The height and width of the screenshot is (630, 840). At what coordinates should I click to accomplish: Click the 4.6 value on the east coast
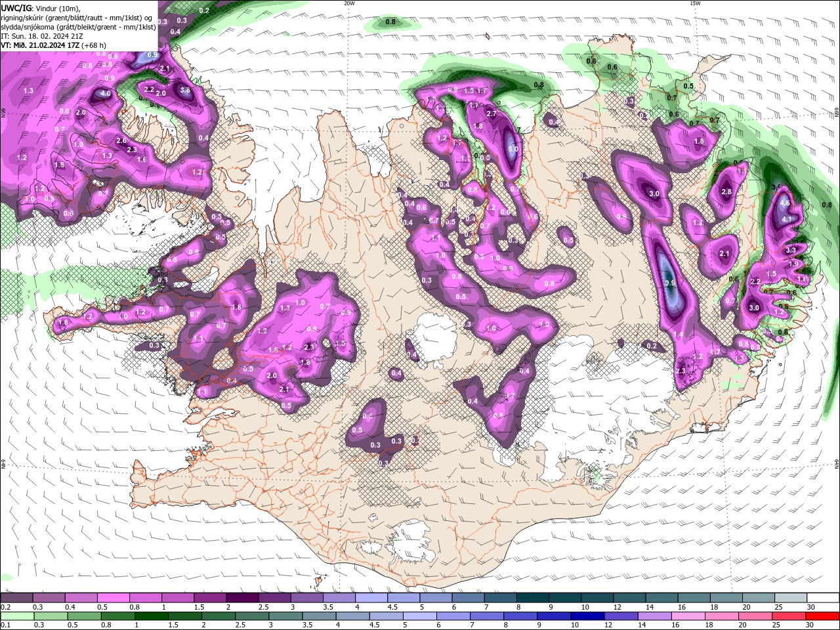click(784, 203)
